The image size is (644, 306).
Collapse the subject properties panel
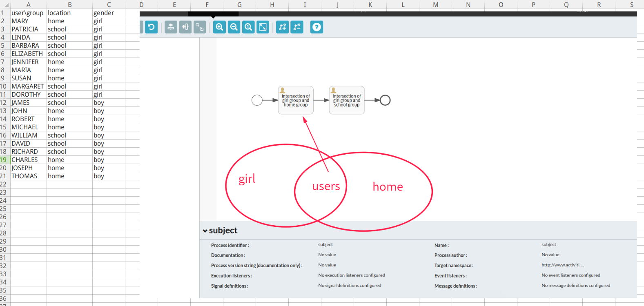coord(205,231)
